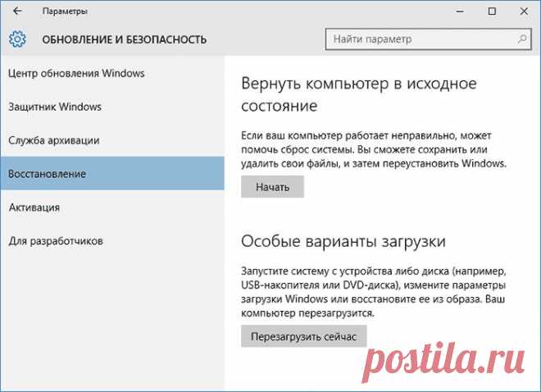Image resolution: width=541 pixels, height=392 pixels.
Task: Go to Активация section
Action: pos(112,207)
